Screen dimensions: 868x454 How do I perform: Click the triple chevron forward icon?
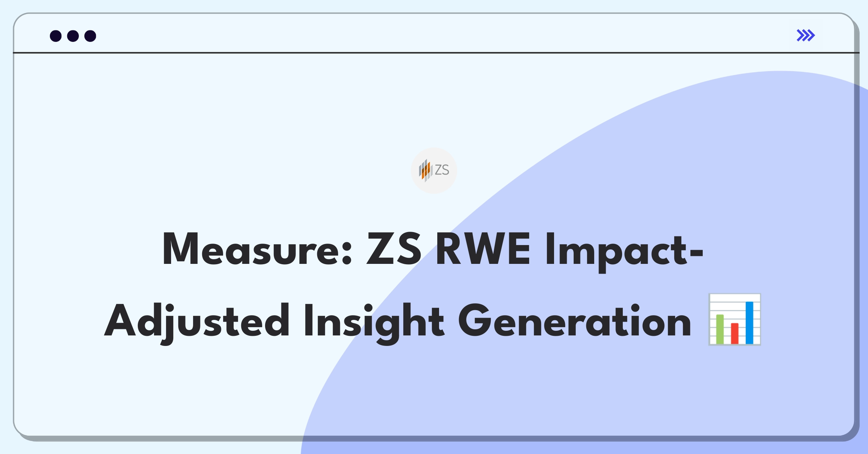coord(805,35)
